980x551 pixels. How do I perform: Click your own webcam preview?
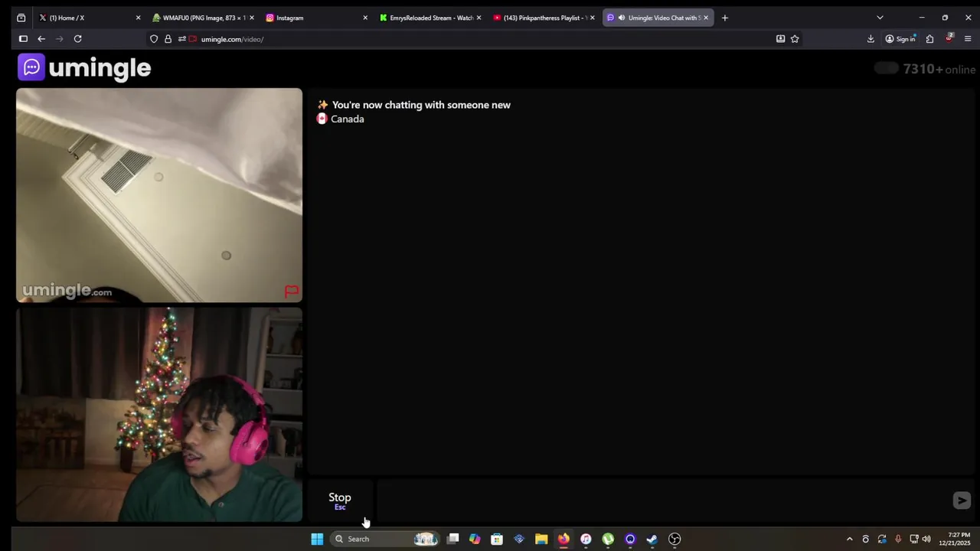pyautogui.click(x=159, y=415)
